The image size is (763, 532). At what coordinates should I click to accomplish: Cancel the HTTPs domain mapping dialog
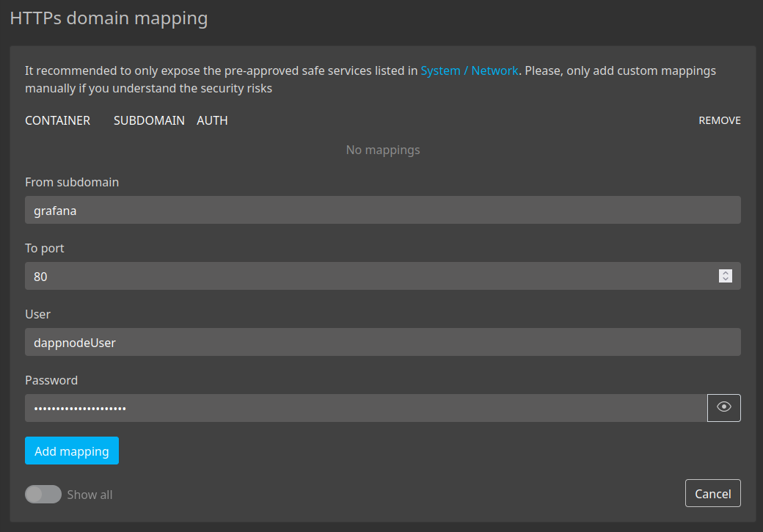click(712, 492)
